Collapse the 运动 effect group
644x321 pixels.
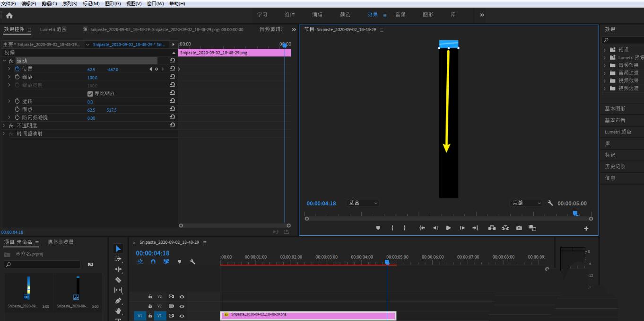(5, 61)
